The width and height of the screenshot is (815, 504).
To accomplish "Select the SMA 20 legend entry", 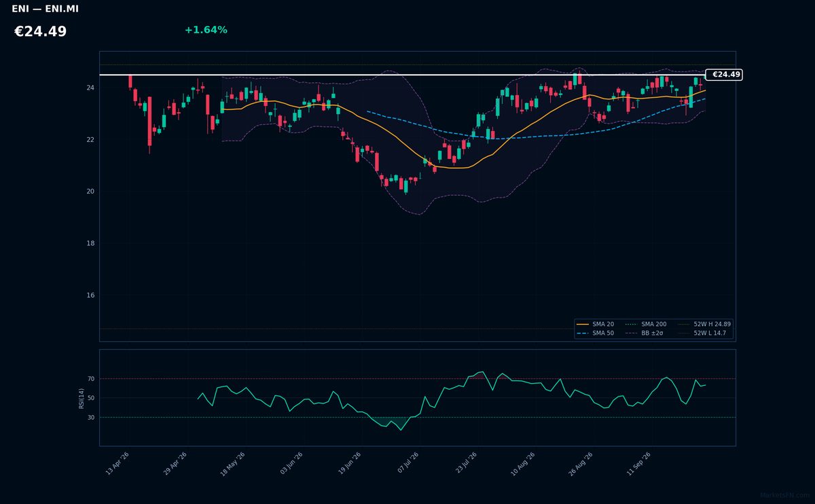I will (x=595, y=325).
